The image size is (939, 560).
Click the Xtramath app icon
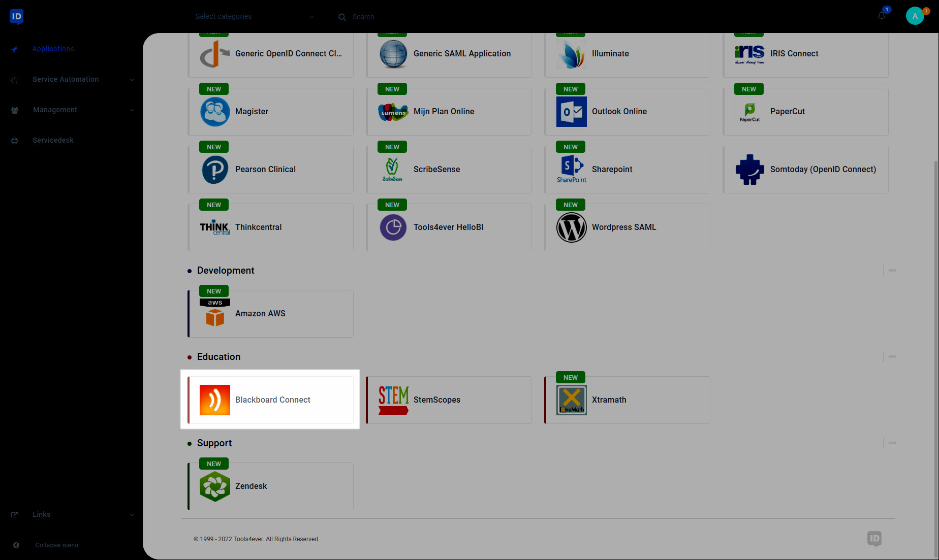coord(572,400)
